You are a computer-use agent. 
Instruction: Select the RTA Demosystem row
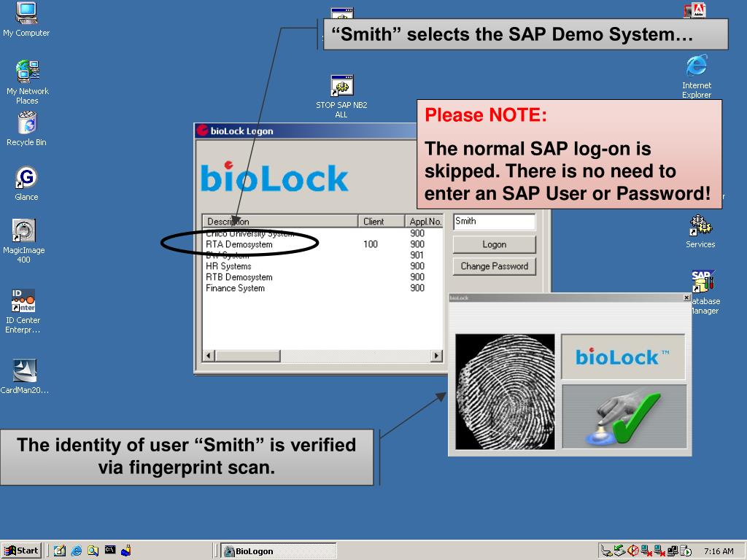(x=322, y=244)
